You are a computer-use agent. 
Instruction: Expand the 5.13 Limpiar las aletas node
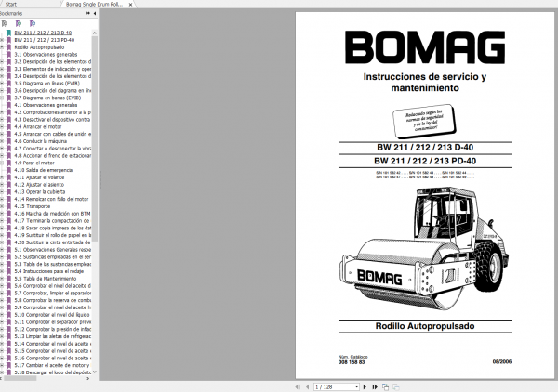2,336
